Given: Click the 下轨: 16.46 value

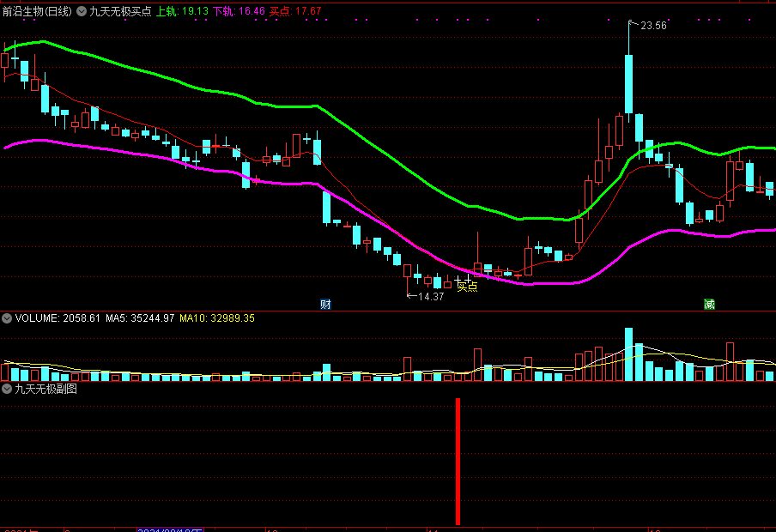Looking at the screenshot, I should (239, 11).
